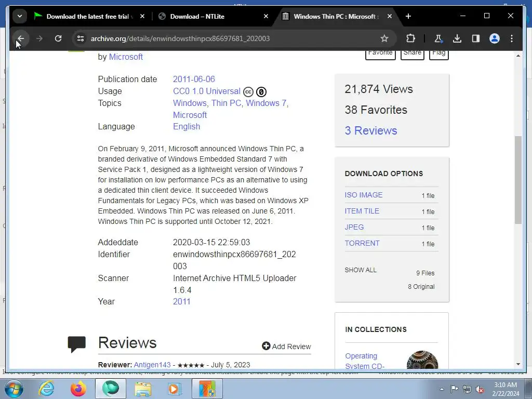
Task: Open the Windows Start menu orb
Action: tap(14, 389)
